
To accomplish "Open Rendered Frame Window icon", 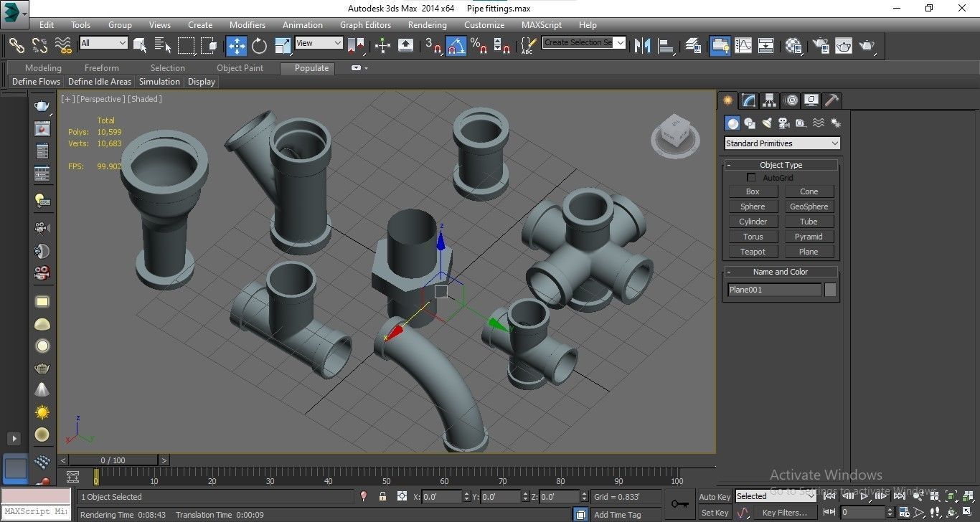I will click(843, 45).
